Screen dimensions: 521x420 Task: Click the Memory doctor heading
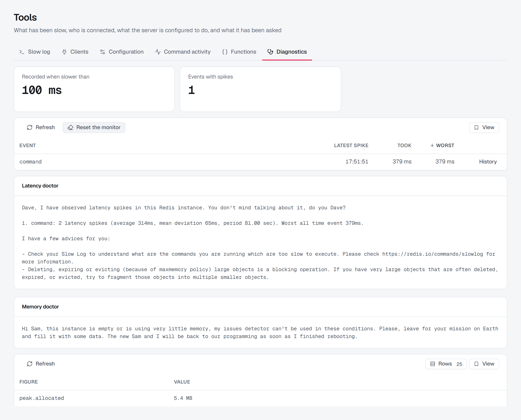[x=40, y=307]
